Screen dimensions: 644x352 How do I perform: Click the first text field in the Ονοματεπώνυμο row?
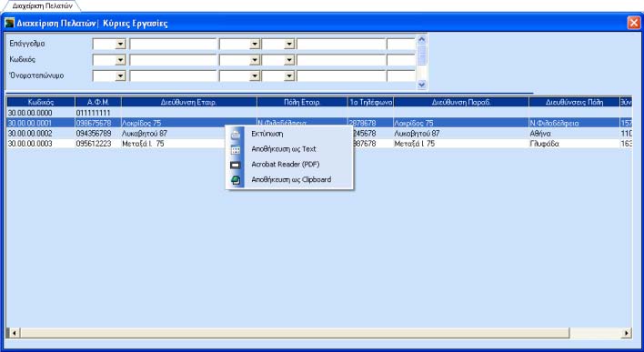(x=173, y=76)
